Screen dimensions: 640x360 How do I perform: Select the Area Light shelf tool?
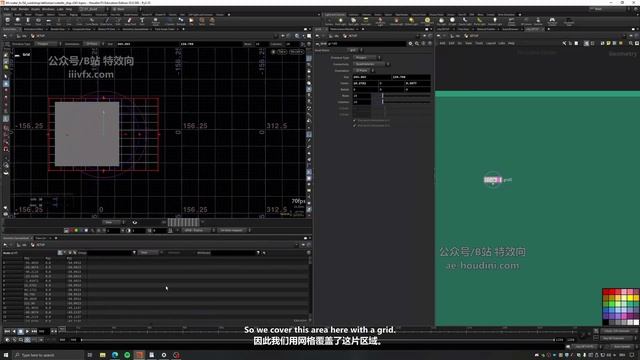pyautogui.click(x=366, y=21)
